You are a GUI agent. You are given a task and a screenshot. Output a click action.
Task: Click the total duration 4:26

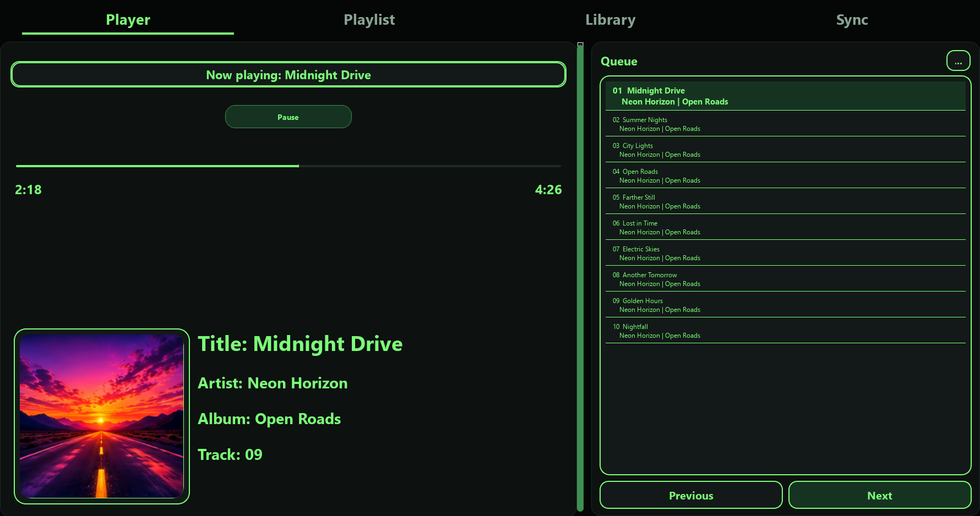[x=548, y=190]
